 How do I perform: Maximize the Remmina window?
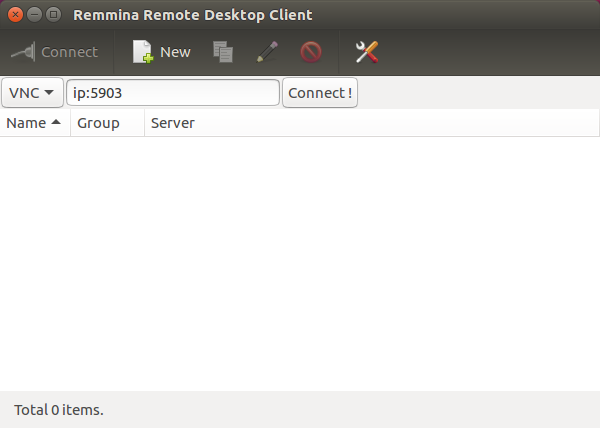[54, 15]
